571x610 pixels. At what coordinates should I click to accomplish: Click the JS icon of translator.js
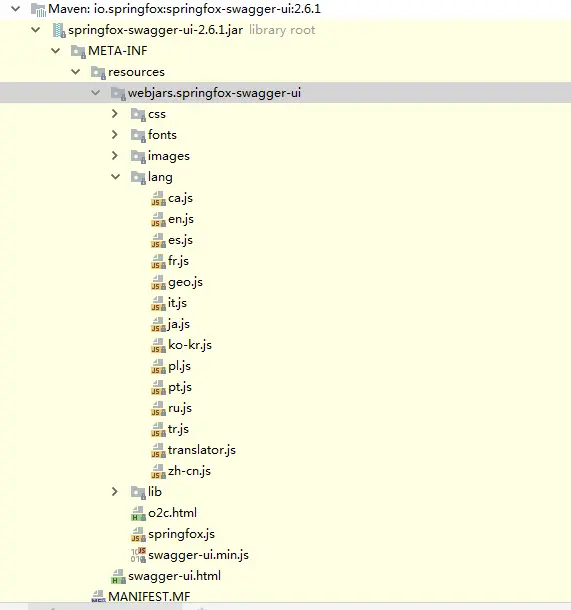[158, 450]
